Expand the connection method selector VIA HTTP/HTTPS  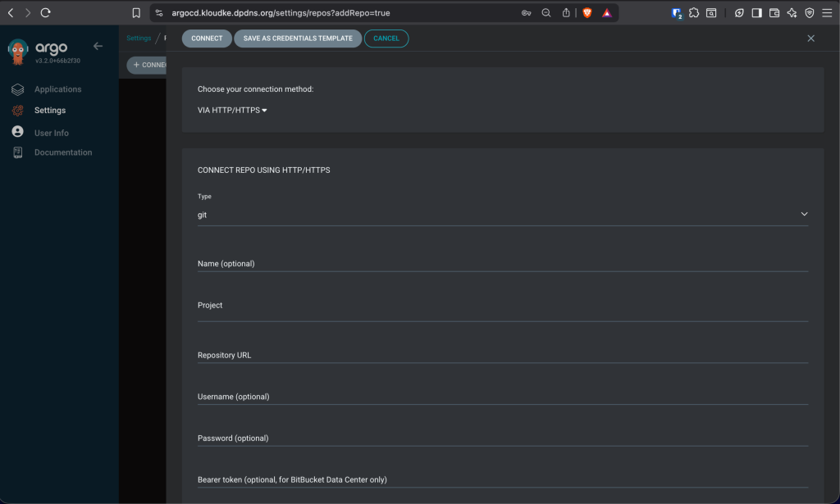click(x=231, y=109)
